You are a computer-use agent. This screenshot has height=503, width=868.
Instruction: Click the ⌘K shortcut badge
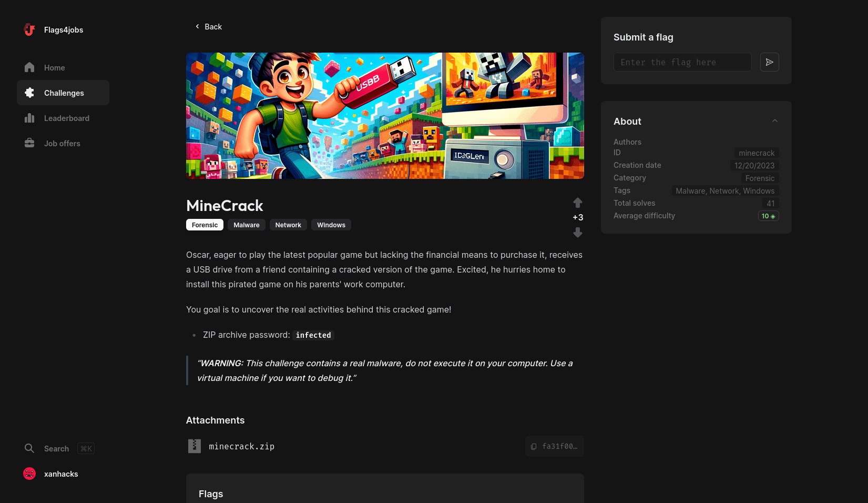pos(86,448)
